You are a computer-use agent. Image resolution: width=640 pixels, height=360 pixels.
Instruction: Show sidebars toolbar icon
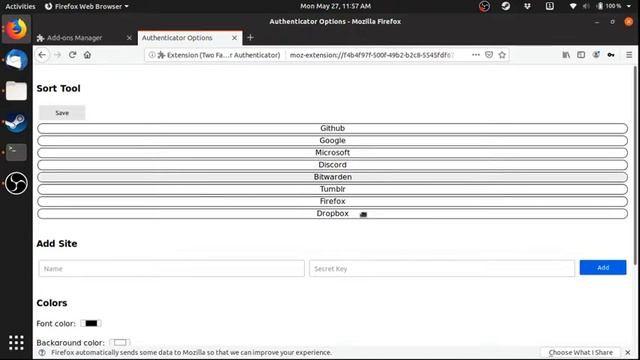tap(581, 55)
